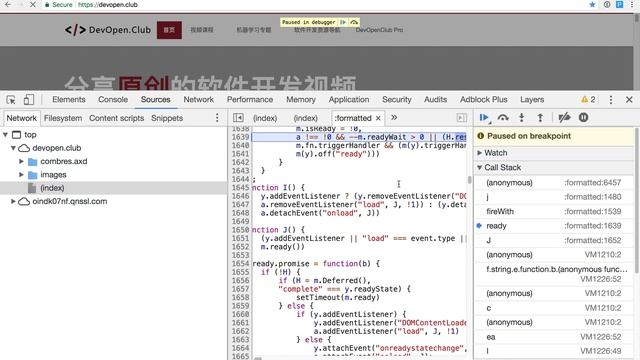Select Snippets navigator tab
The width and height of the screenshot is (640, 360).
coord(167,118)
